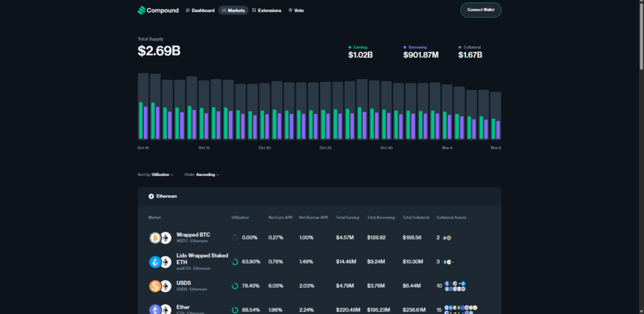The image size is (644, 314).
Task: Click the USDS utilization ring indicator
Action: click(235, 286)
